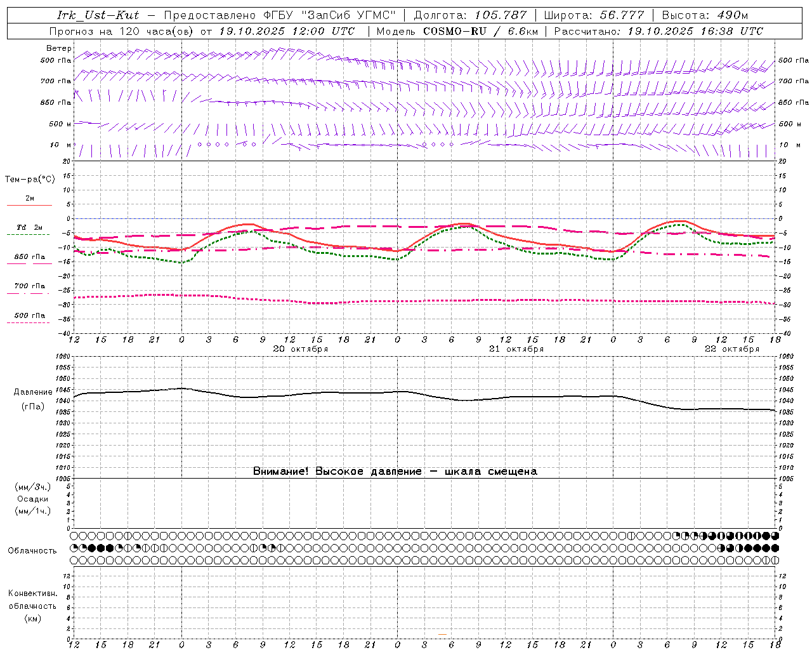Select Прогноз на 120 часа(ов) text
This screenshot has width=812, height=650.
tap(122, 31)
